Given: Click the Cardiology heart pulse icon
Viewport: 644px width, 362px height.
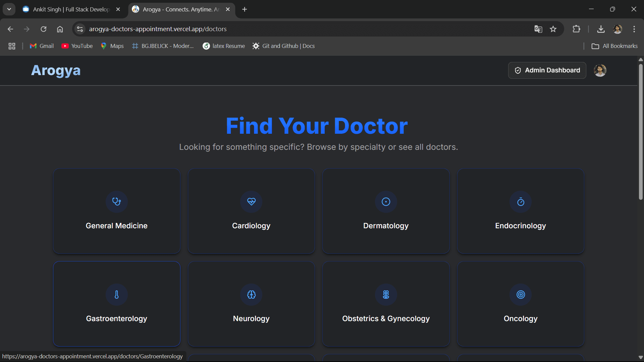Looking at the screenshot, I should point(251,201).
